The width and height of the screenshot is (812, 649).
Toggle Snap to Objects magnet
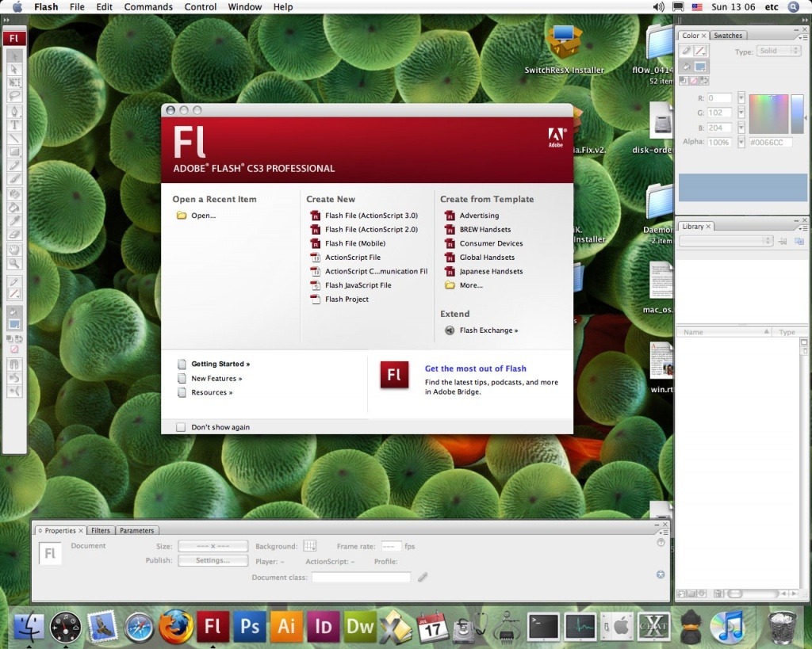(14, 365)
